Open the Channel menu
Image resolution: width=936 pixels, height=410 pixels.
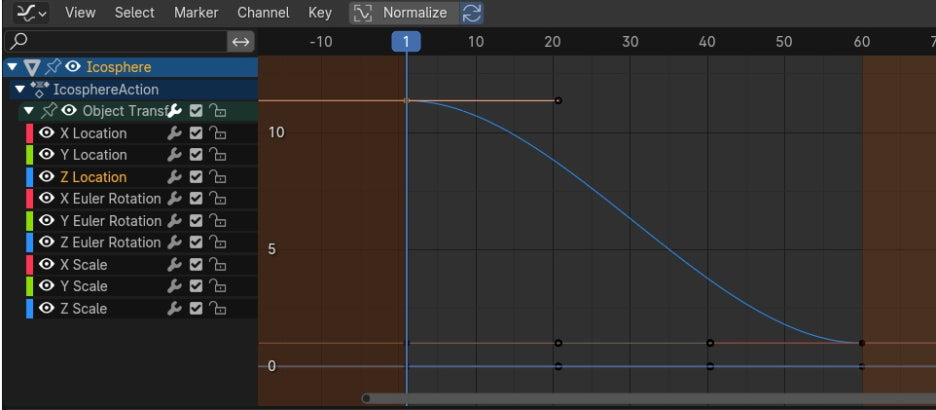click(263, 13)
